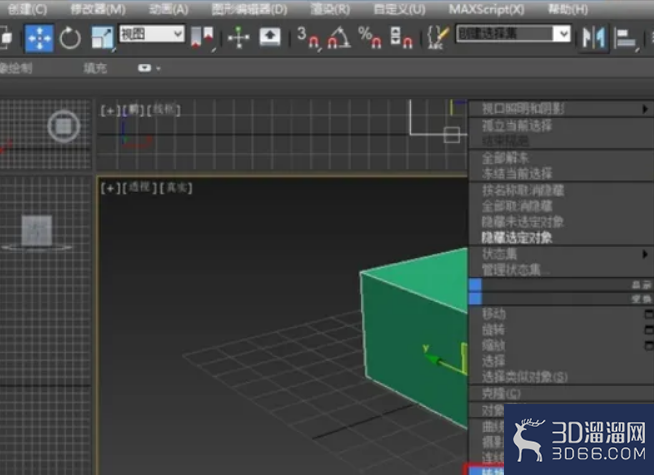Expand the 视口照明和阴影 submenu
654x475 pixels.
(x=561, y=109)
